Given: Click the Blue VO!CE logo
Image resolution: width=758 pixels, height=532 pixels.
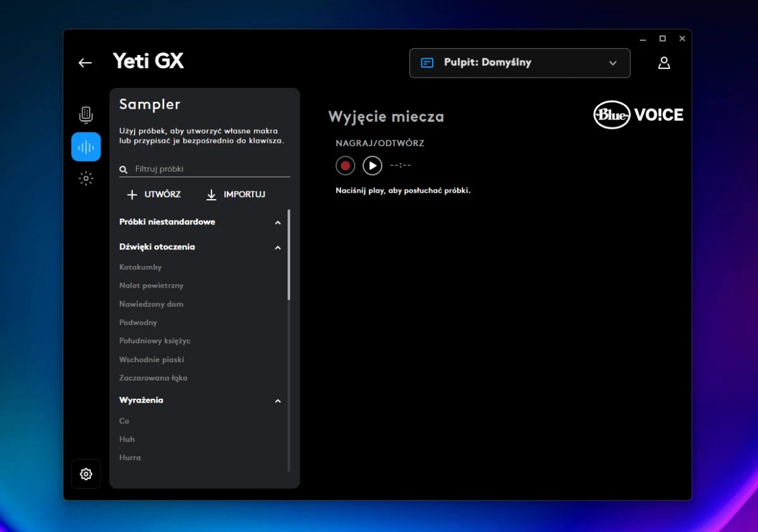Looking at the screenshot, I should pyautogui.click(x=638, y=115).
